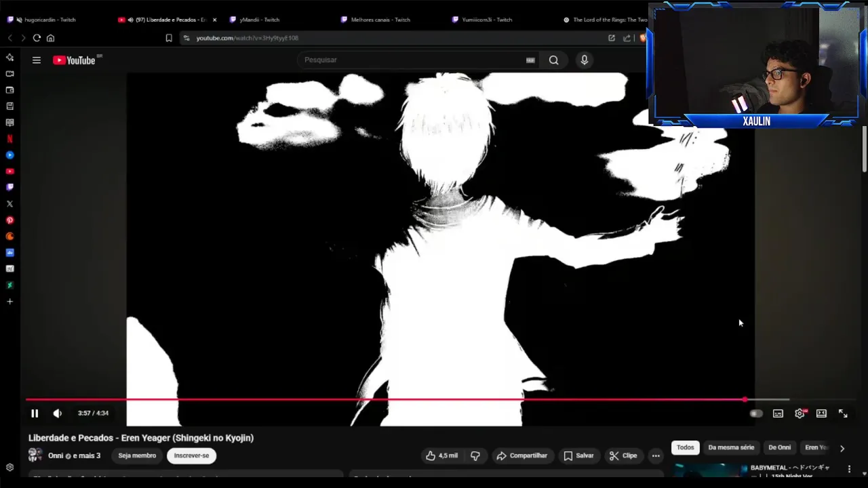Click the Compartilhar share button
The width and height of the screenshot is (868, 488).
point(521,455)
